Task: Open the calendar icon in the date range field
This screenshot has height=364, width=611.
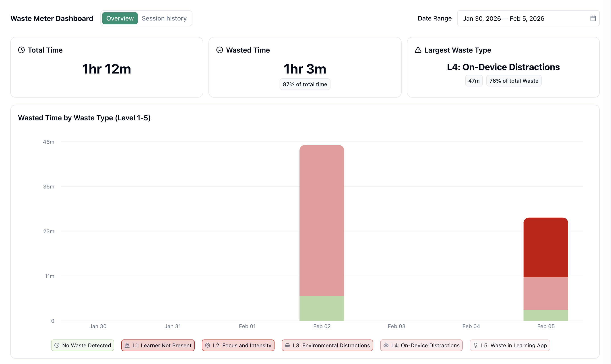Action: coord(593,18)
